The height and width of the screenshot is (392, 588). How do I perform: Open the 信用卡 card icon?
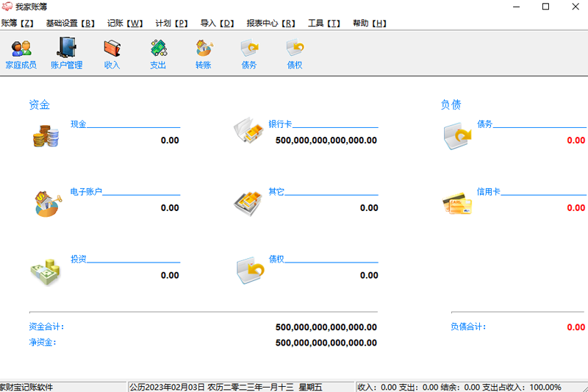[457, 204]
